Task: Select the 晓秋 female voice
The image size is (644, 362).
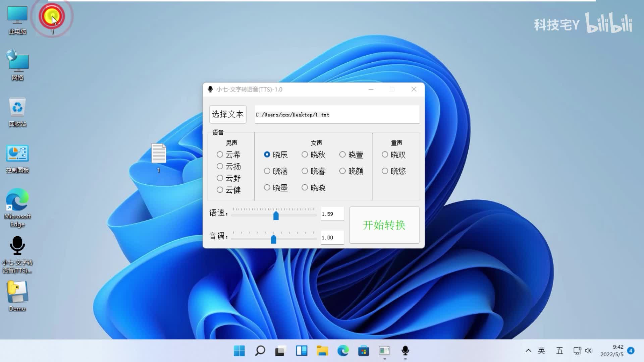Action: coord(305,155)
